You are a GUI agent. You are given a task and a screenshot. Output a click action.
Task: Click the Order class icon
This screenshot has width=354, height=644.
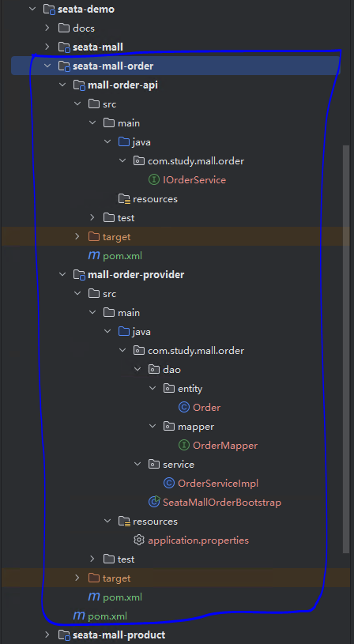pos(184,408)
